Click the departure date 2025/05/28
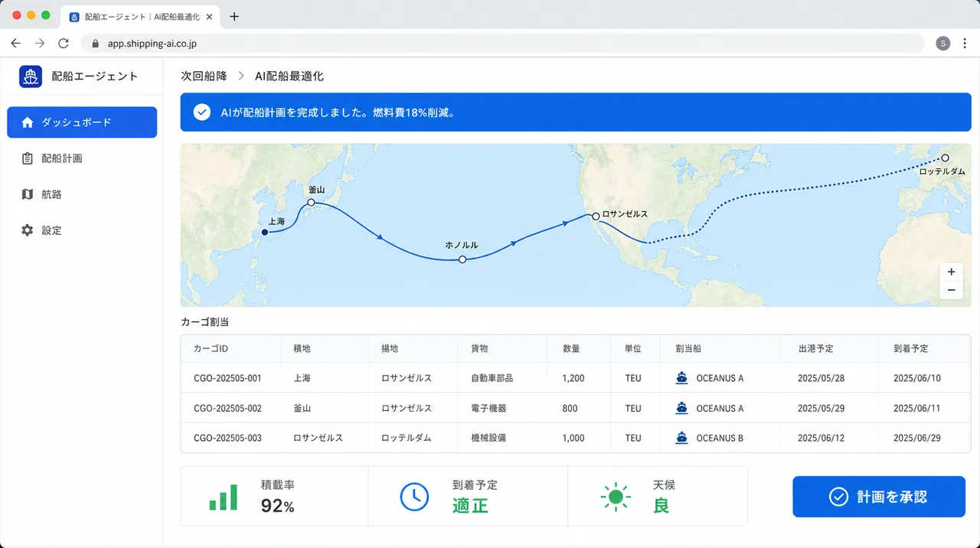The height and width of the screenshot is (548, 980). click(821, 378)
